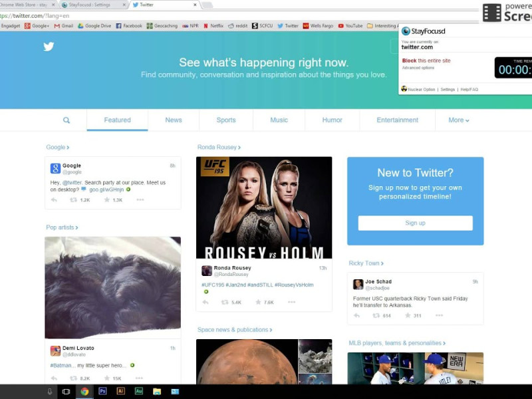Open Illustrator from the taskbar
Viewport: 532px width, 399px height.
121,392
